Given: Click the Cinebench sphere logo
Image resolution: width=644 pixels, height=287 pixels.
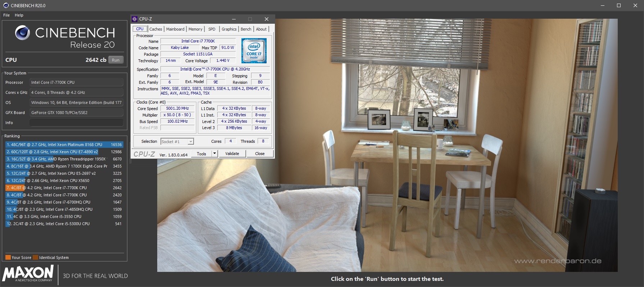Looking at the screenshot, I should pos(22,33).
